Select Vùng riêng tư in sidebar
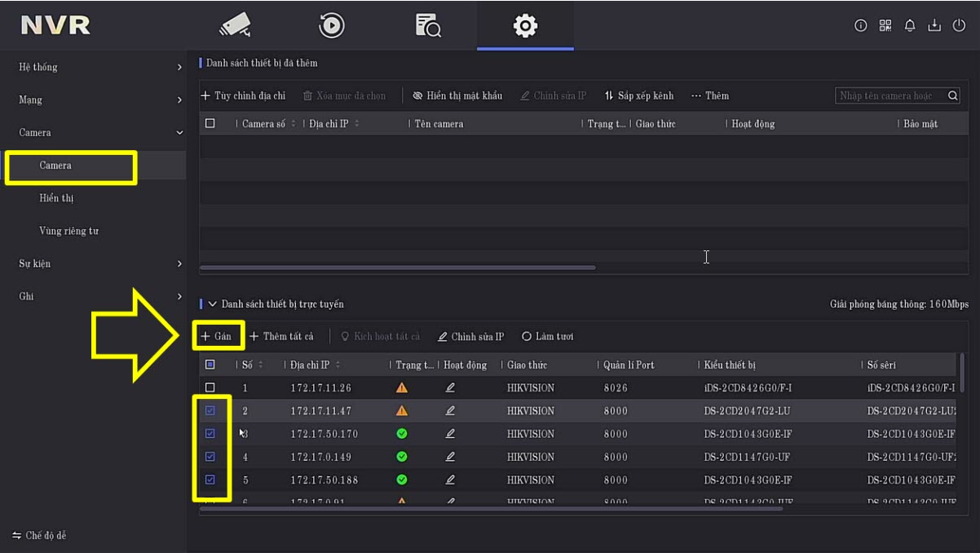Screen dimensions: 980x553 68,231
